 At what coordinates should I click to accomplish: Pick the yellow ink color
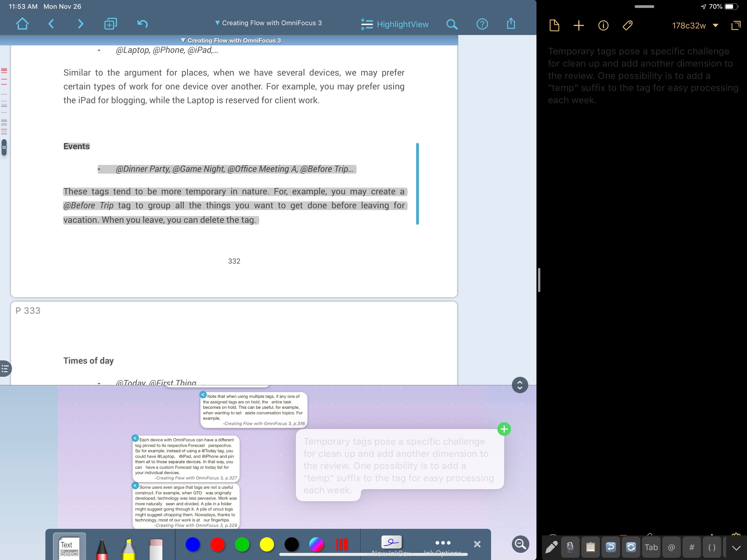click(266, 544)
